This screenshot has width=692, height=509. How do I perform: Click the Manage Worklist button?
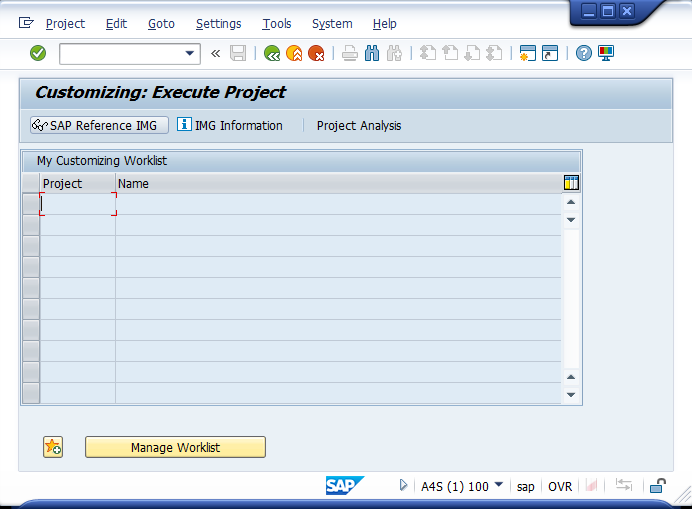[175, 447]
